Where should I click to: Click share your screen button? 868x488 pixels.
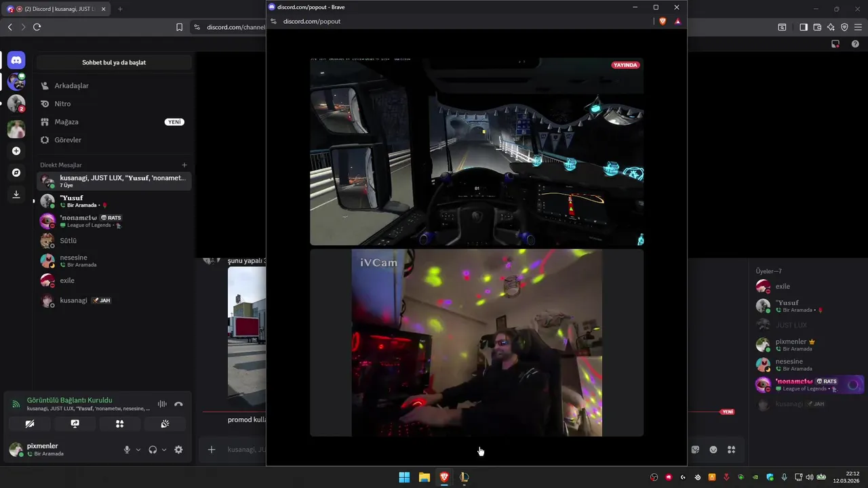pyautogui.click(x=75, y=424)
